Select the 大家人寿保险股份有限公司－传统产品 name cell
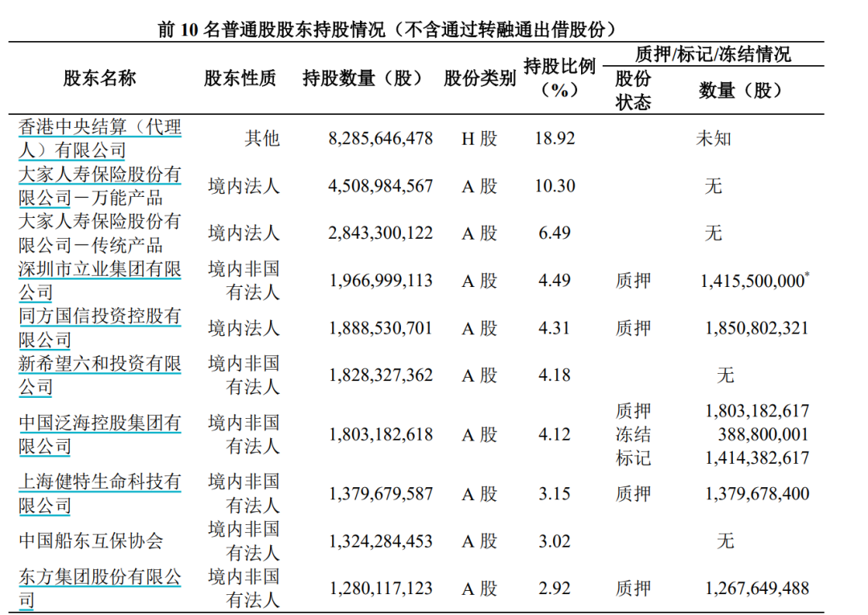 point(100,233)
